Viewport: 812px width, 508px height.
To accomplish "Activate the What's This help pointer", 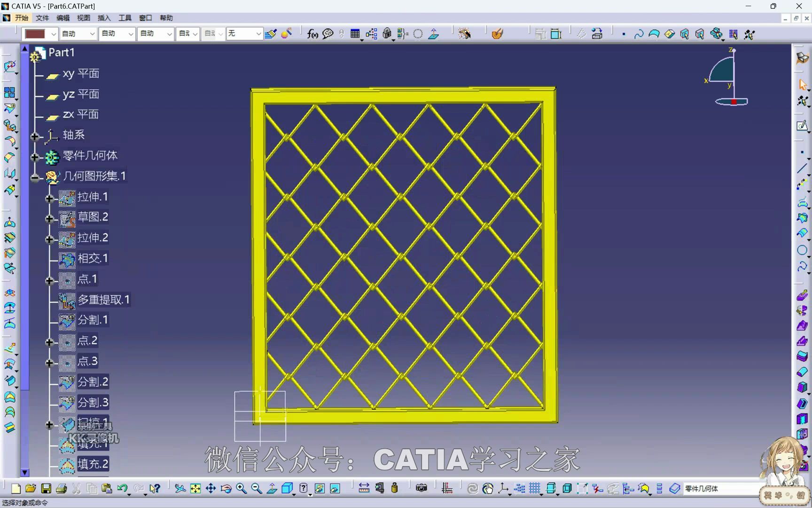I will coord(155,489).
